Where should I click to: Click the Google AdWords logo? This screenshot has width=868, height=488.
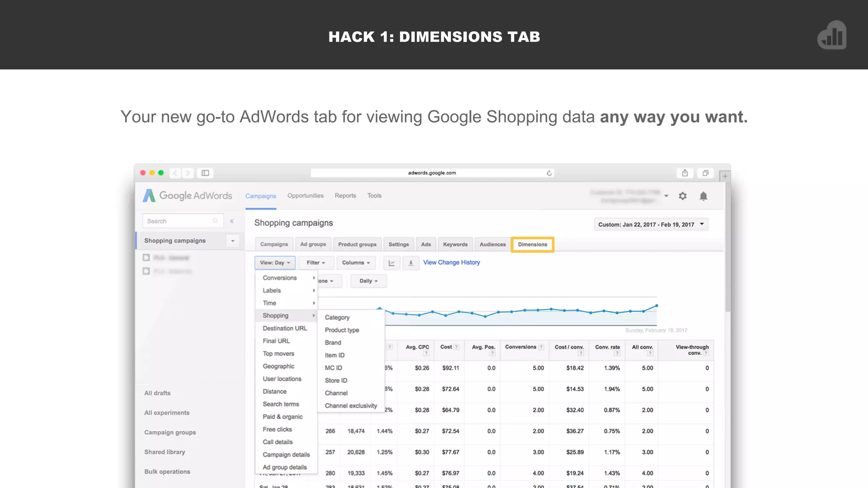tap(187, 196)
